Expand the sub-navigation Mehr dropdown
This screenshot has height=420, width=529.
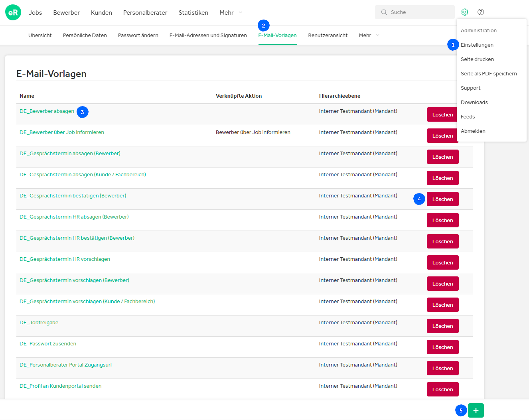click(x=369, y=35)
